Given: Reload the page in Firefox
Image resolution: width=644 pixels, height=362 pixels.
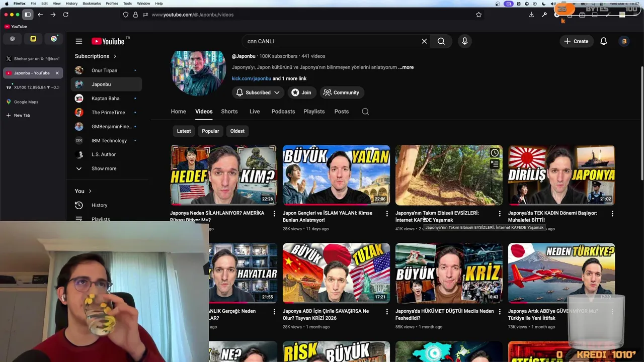Looking at the screenshot, I should pos(65,15).
